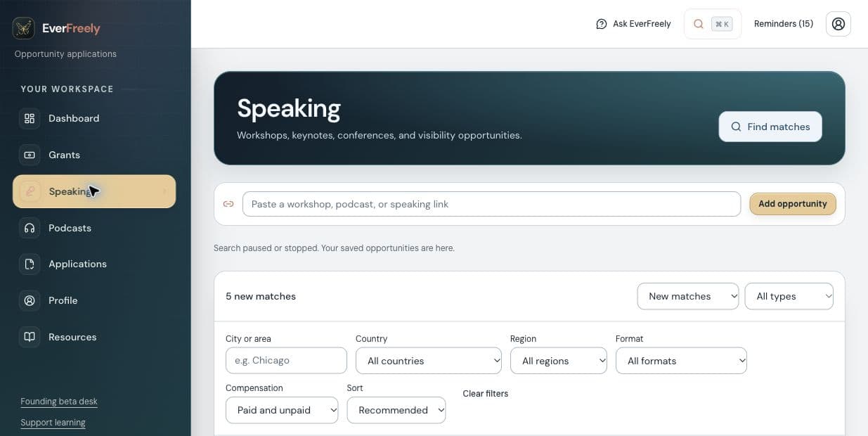Open Applications page
The width and height of the screenshot is (868, 436).
pyautogui.click(x=94, y=264)
